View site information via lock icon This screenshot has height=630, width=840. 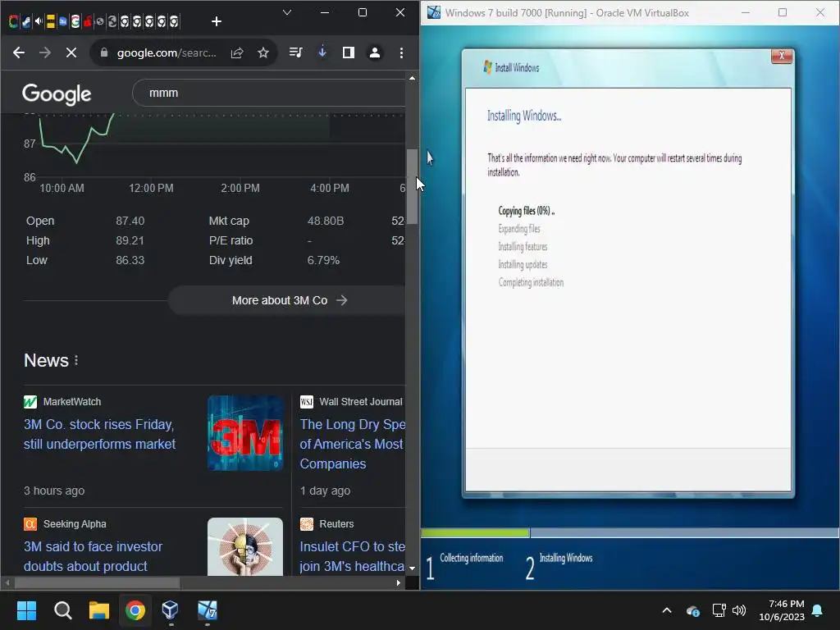point(104,52)
